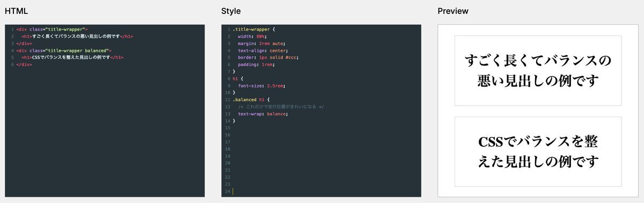Click the Style panel heading
Viewport: 644px width, 203px height.
click(x=231, y=11)
